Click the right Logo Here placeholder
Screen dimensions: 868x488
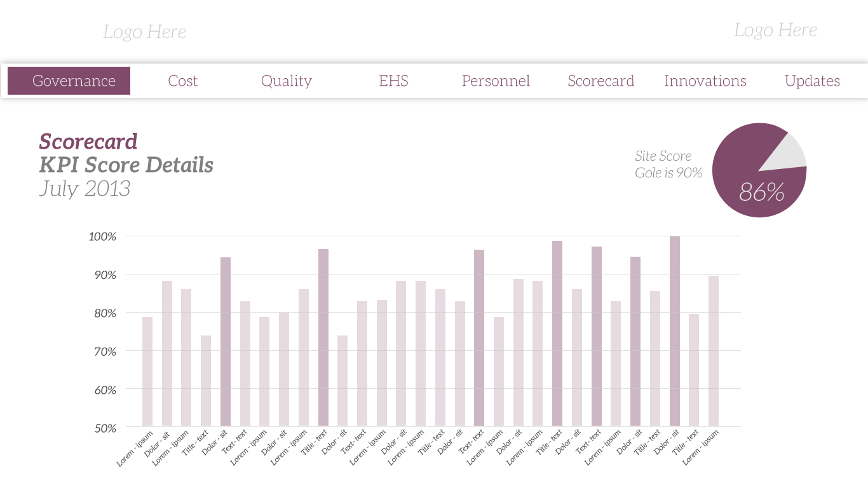[775, 30]
